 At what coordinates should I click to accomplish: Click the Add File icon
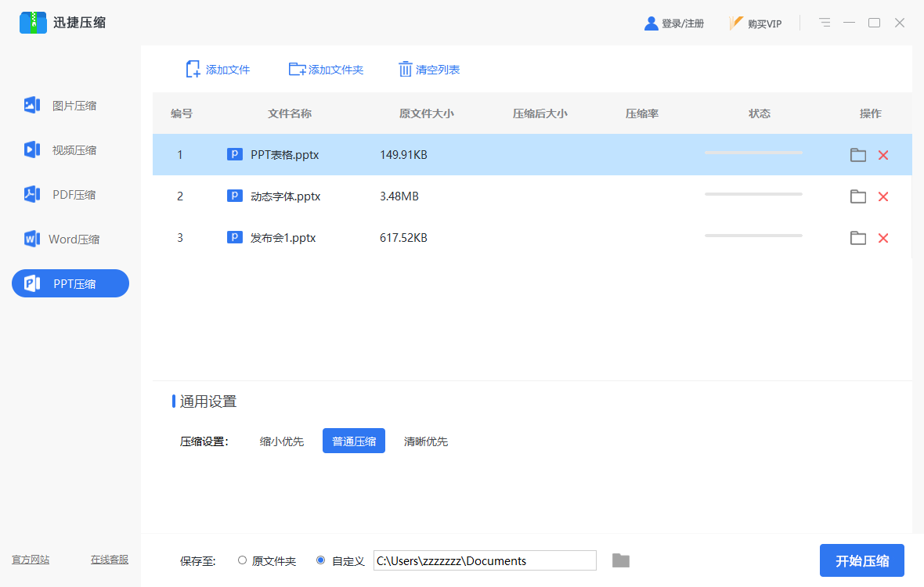(193, 70)
